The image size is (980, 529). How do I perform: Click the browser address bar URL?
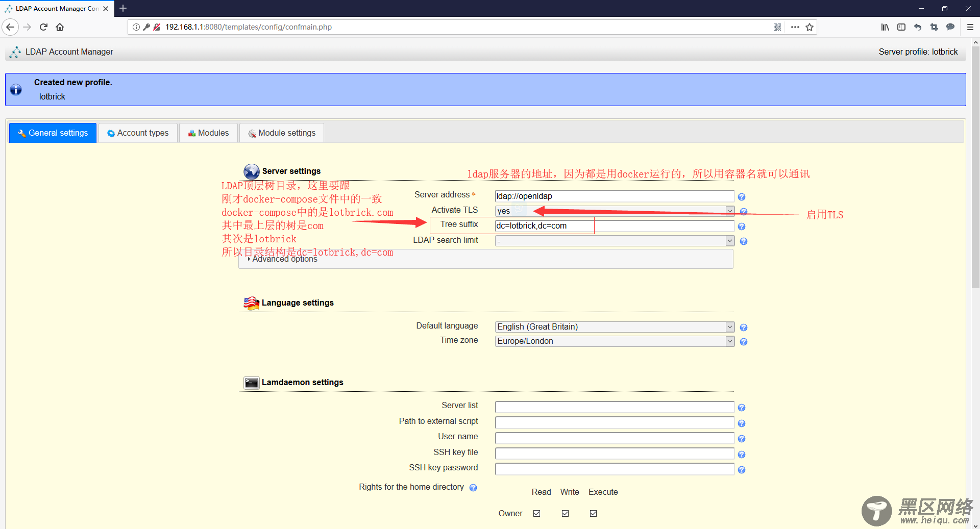(249, 27)
